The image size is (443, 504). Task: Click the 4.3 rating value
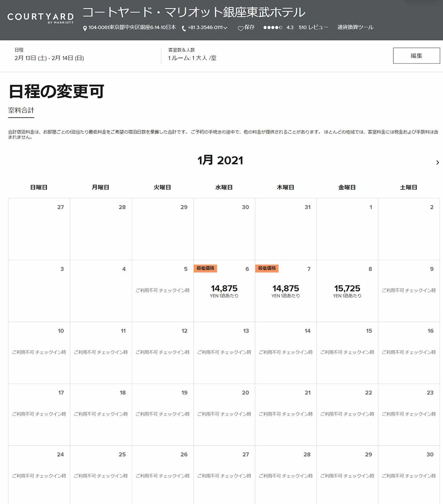click(290, 27)
